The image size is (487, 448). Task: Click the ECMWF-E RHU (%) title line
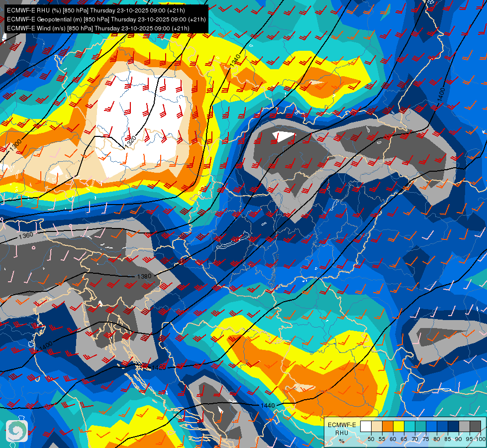[x=96, y=10]
